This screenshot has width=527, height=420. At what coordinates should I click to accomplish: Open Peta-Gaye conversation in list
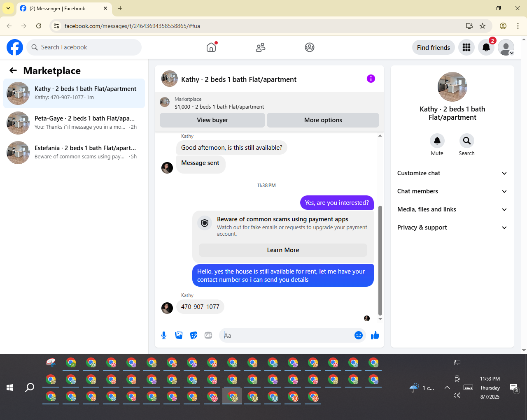[74, 123]
